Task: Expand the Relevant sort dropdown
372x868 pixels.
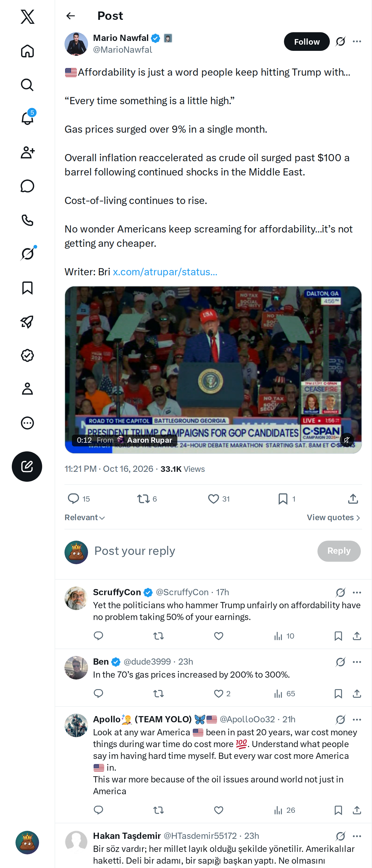Action: tap(85, 518)
